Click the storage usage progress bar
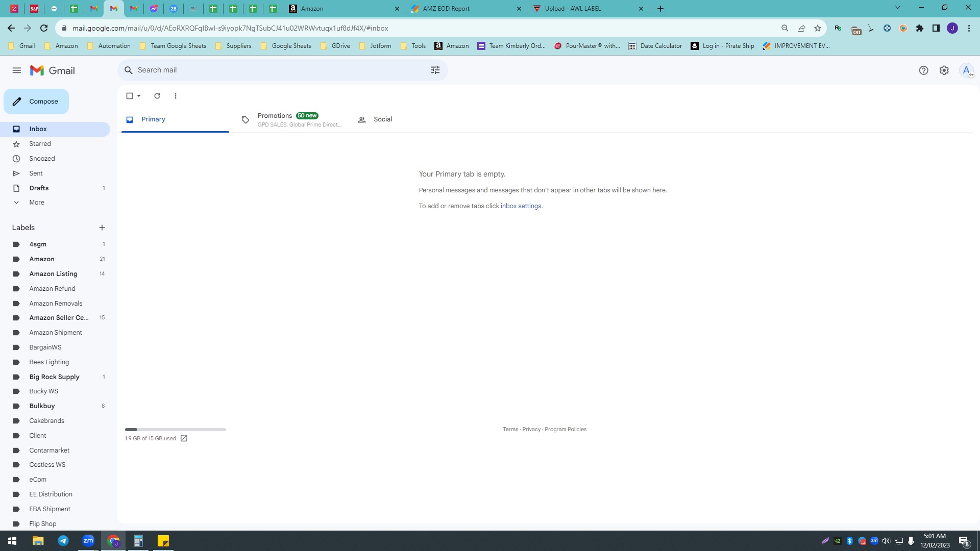The height and width of the screenshot is (551, 980). point(176,430)
